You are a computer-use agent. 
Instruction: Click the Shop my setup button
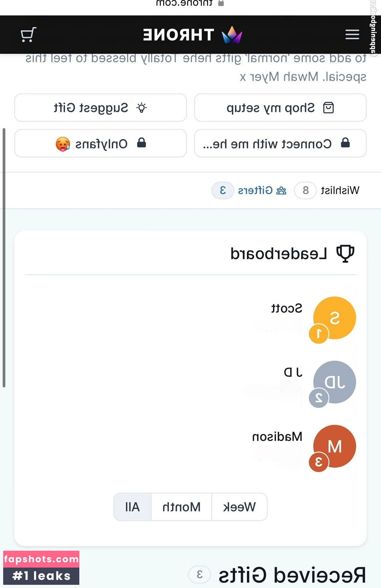pos(280,108)
